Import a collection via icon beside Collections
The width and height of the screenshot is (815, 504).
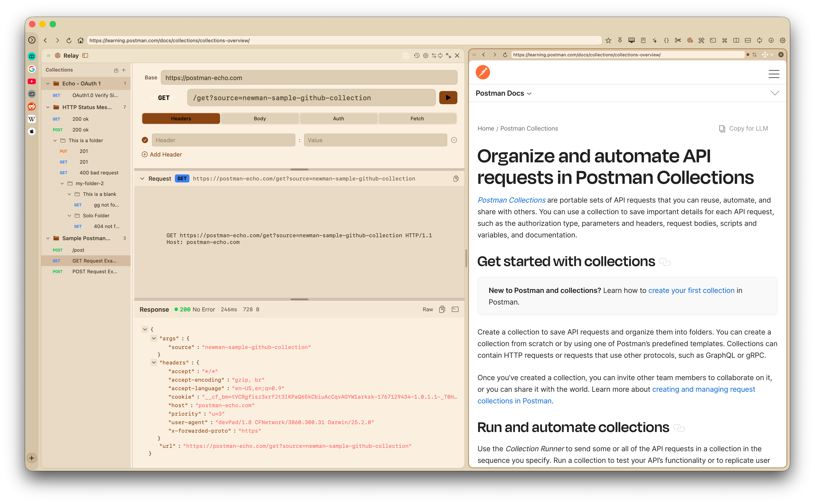(x=116, y=70)
